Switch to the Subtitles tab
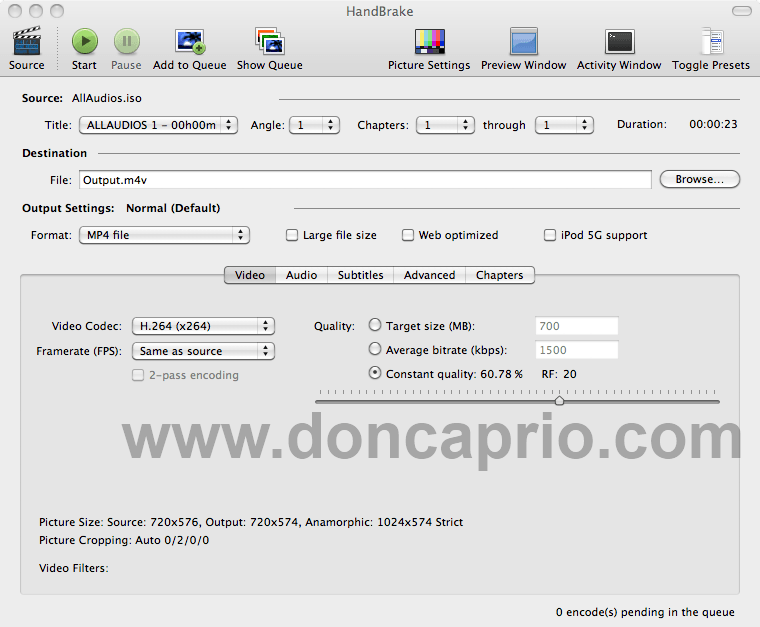The height and width of the screenshot is (627, 760). (361, 275)
